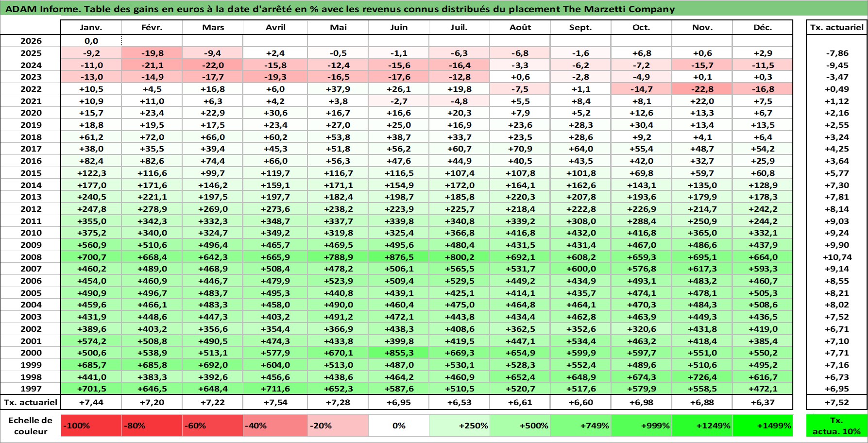Select the -22,8 cell in 2022 row
This screenshot has width=868, height=443.
[702, 89]
